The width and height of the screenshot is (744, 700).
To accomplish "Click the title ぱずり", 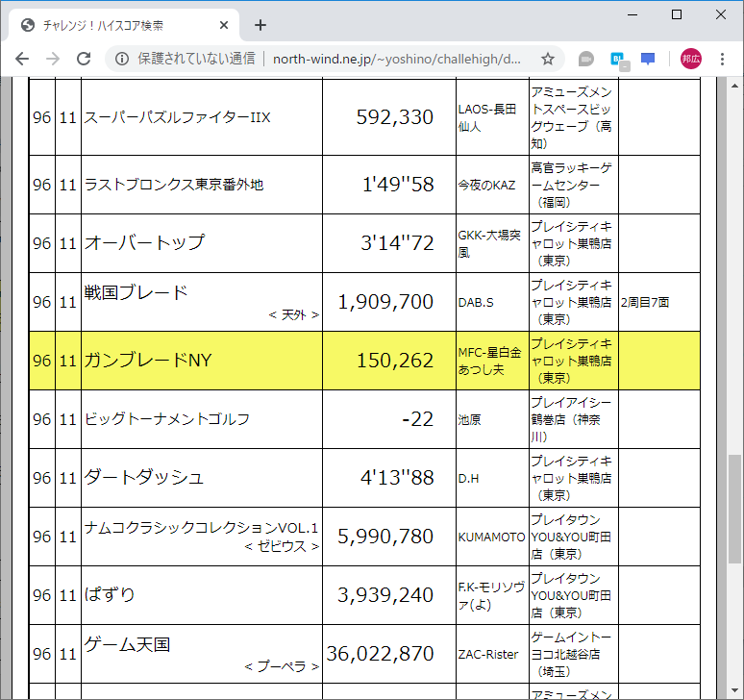I will tap(110, 594).
